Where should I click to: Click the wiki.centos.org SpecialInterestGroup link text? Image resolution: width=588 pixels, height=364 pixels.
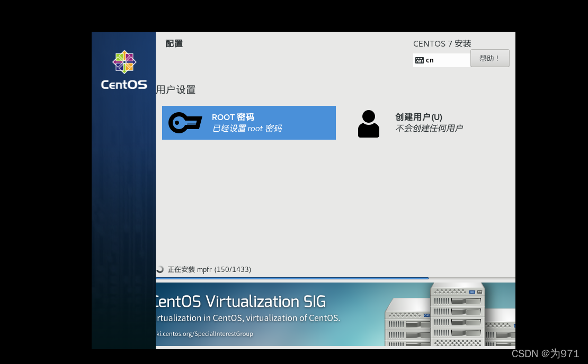click(205, 334)
